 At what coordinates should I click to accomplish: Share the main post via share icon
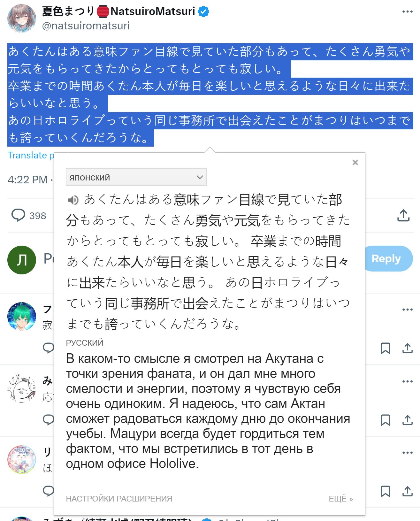pyautogui.click(x=403, y=215)
